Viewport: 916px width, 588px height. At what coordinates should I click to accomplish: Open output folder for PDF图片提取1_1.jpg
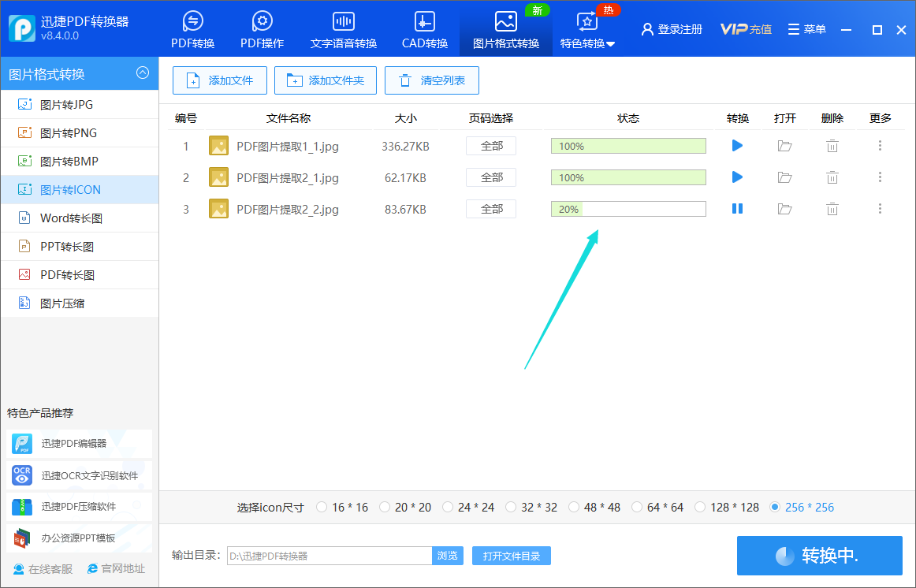(784, 146)
